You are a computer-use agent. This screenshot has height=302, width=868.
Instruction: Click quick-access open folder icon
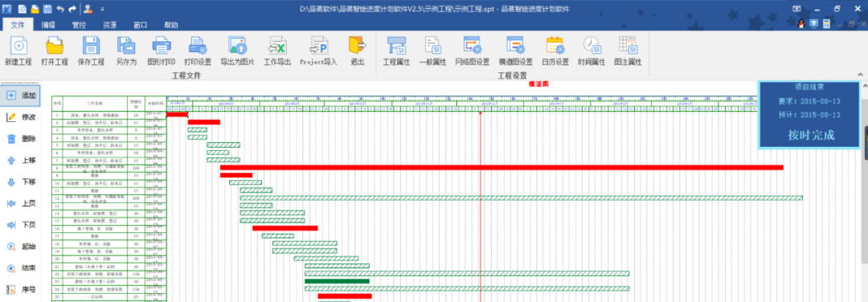point(35,9)
